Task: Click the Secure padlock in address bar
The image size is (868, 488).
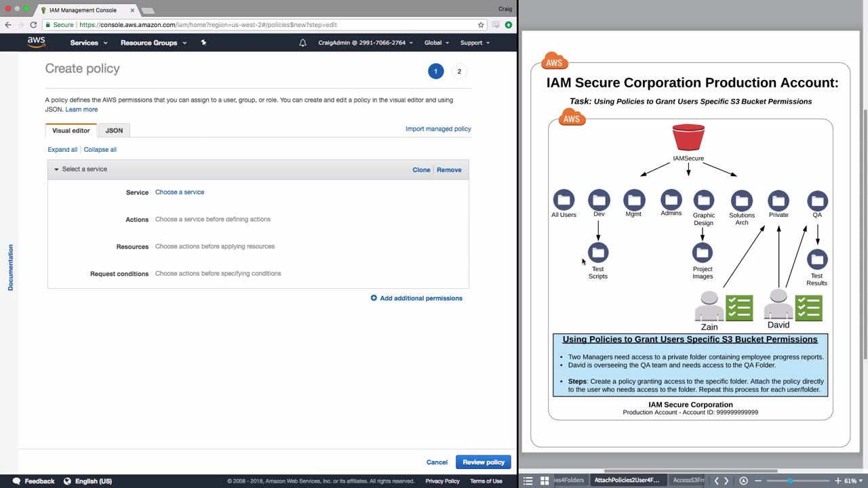Action: 47,25
